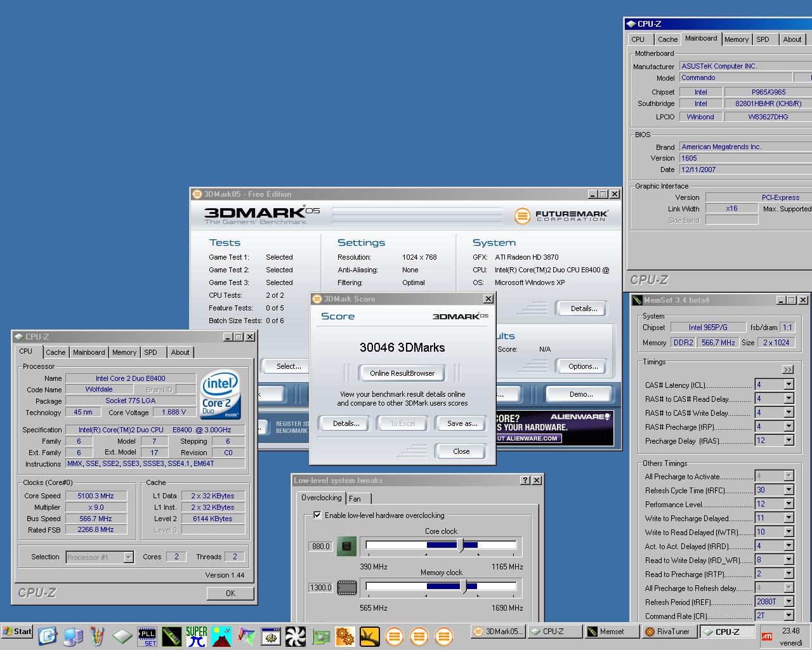Toggle Enable low-level hardware overclocking checkbox
The image size is (812, 650).
pos(318,515)
